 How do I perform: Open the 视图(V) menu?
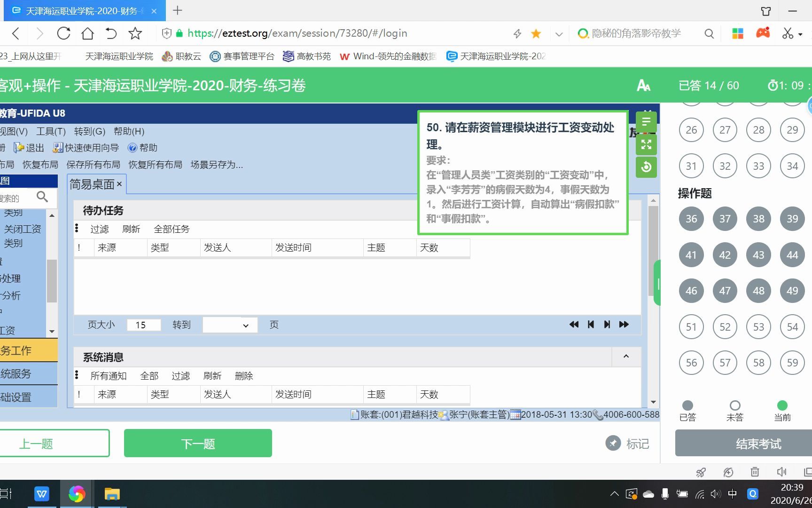[14, 131]
